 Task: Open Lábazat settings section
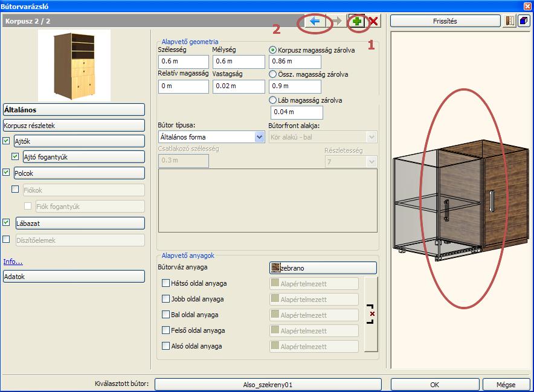pos(80,223)
